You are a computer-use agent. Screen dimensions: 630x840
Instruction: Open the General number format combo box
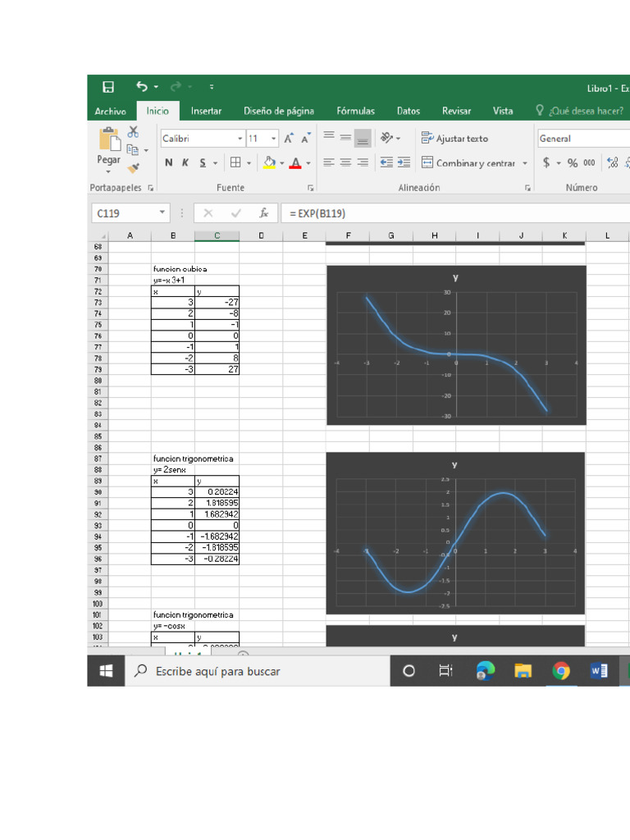point(583,138)
